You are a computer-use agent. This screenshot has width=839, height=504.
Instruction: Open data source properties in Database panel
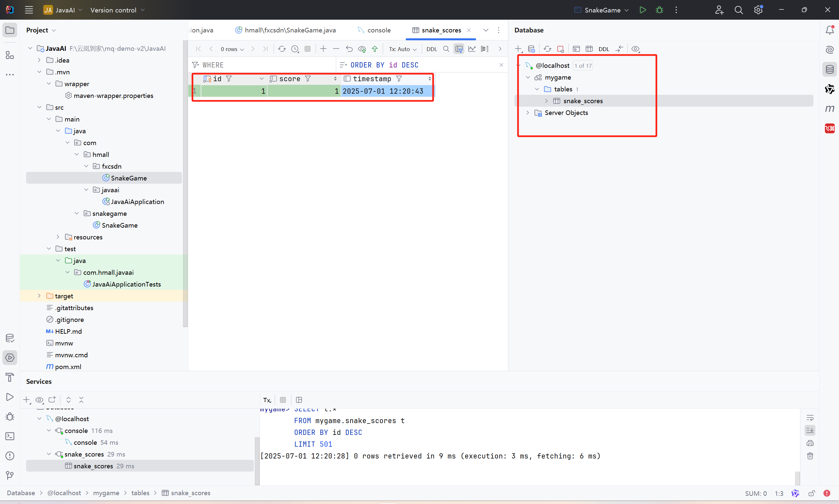coord(531,49)
